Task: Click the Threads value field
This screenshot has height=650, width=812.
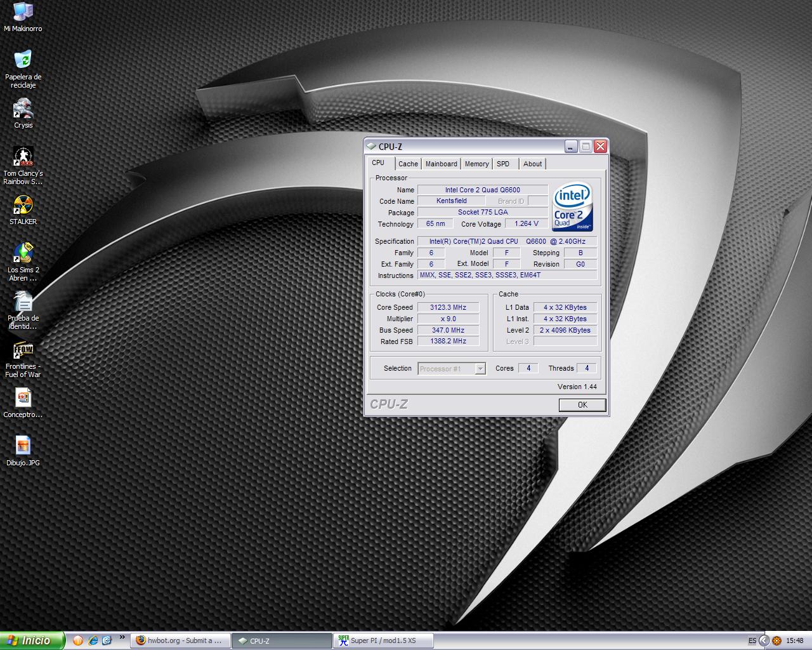Action: pyautogui.click(x=586, y=368)
